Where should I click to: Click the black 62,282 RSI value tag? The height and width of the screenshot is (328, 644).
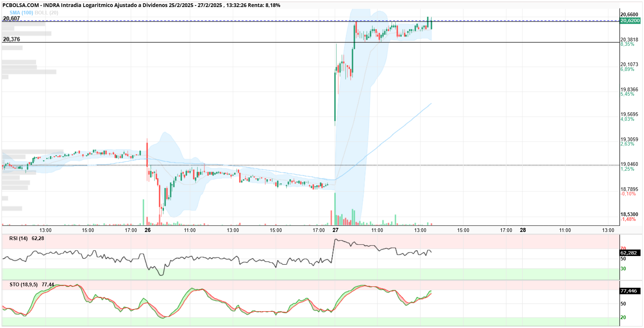(x=630, y=253)
